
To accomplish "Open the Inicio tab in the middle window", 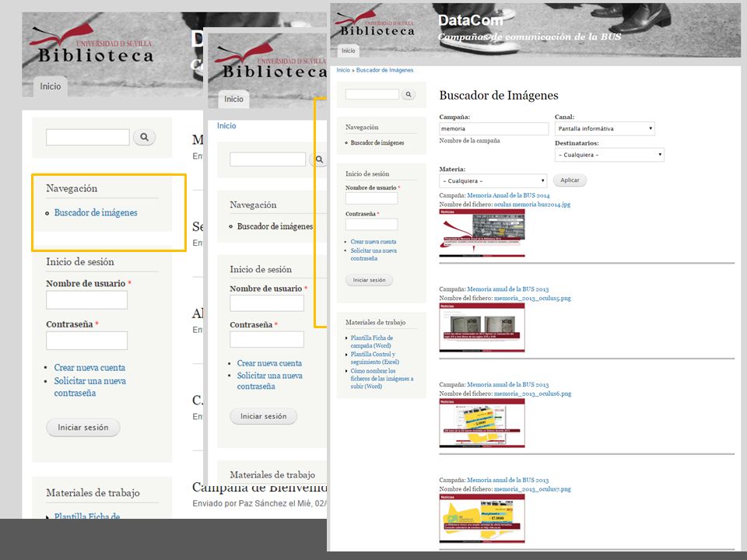I will 233,99.
